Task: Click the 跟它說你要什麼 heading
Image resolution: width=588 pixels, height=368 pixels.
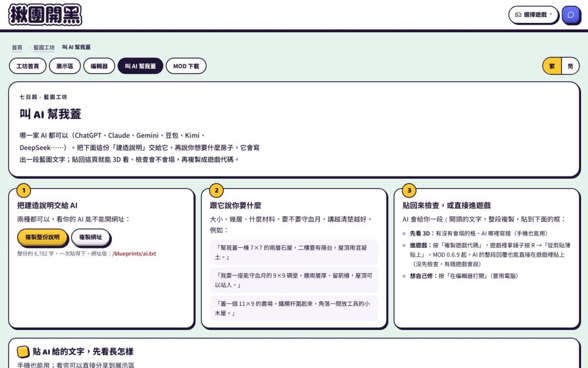Action: [x=235, y=205]
